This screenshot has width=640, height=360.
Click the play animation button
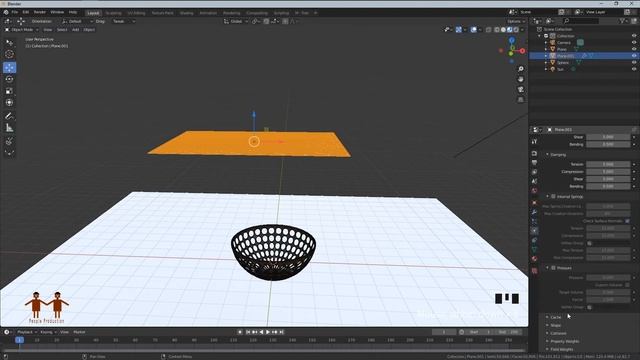coord(268,332)
